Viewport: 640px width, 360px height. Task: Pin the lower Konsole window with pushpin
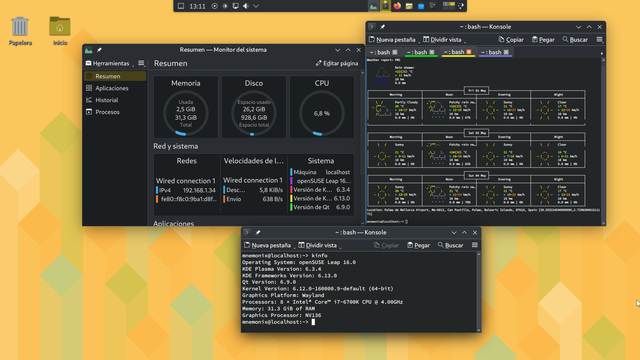point(258,233)
